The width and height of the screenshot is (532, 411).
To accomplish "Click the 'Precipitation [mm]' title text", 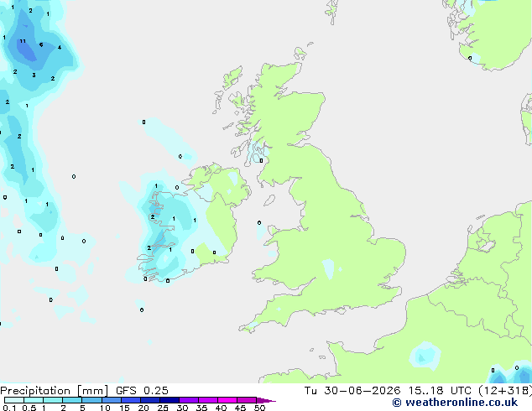I will (x=54, y=391).
